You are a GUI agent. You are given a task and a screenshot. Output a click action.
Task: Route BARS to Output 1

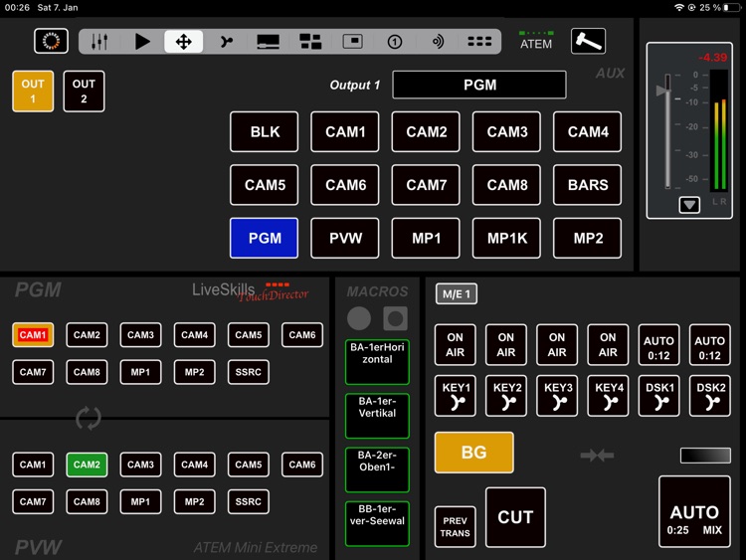pyautogui.click(x=588, y=185)
